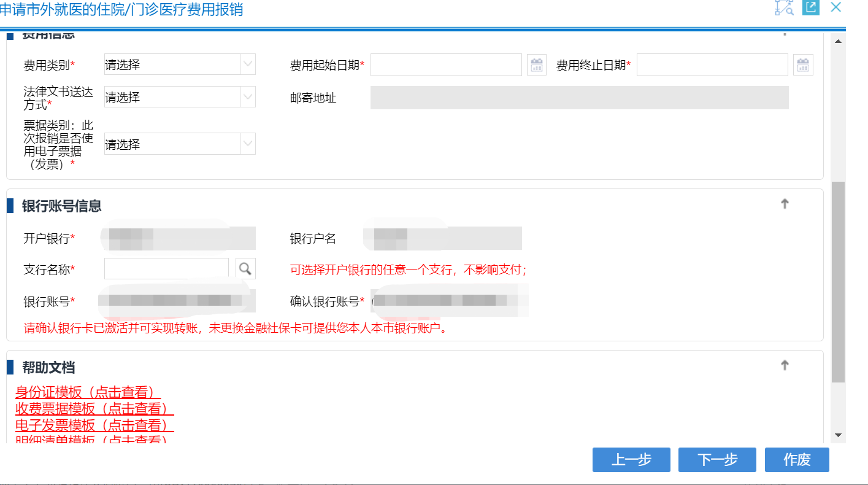The height and width of the screenshot is (485, 868).
Task: Click the 开户银行 field
Action: (x=180, y=238)
